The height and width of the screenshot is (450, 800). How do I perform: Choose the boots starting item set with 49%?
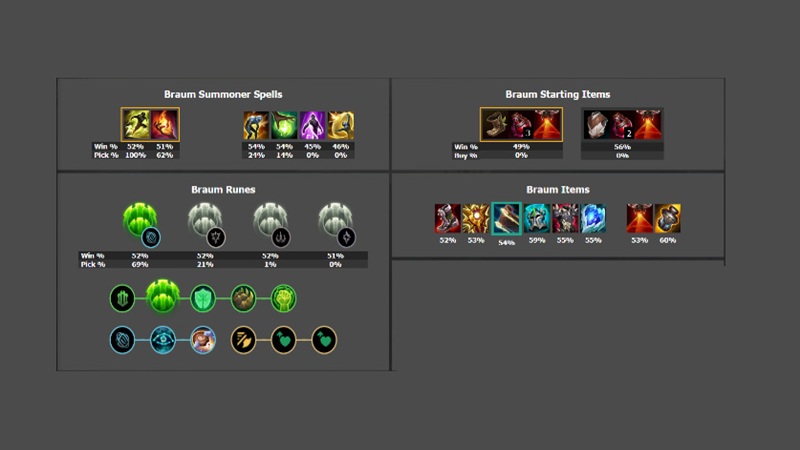click(x=521, y=124)
